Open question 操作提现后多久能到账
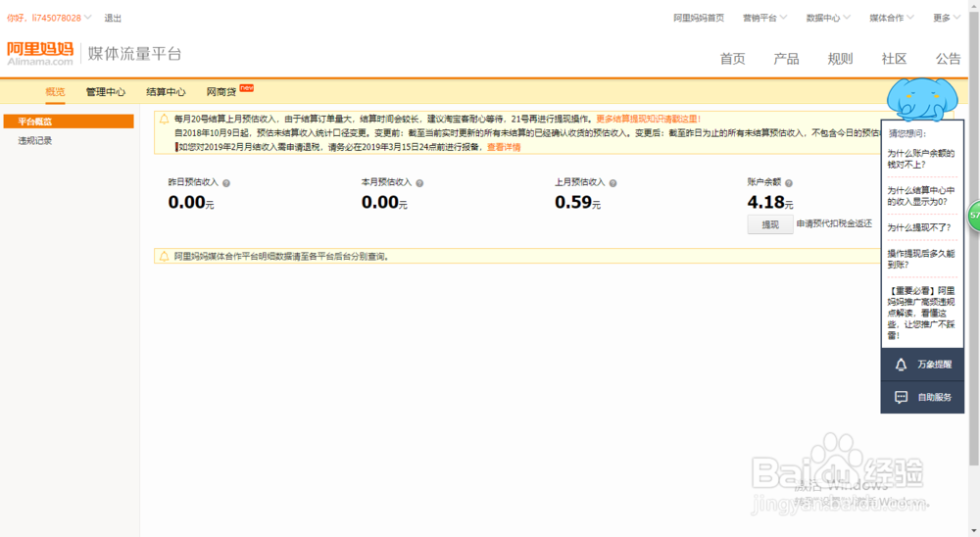Viewport: 980px width, 537px height. point(921,259)
